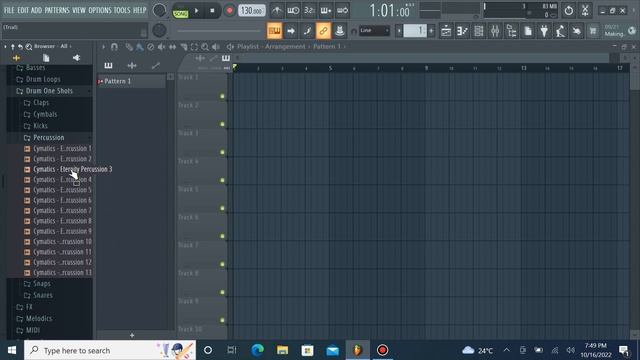Click the browser reread undo-arrow icon

20,47
